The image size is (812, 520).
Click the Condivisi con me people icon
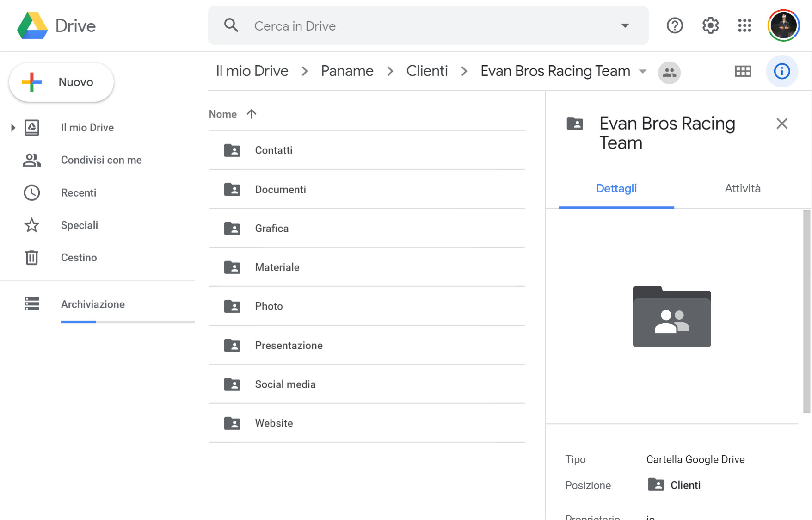31,160
